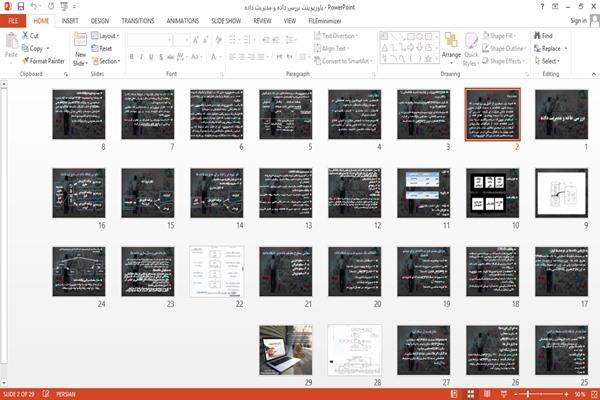Click the Format Painter brush
Image resolution: width=600 pixels, height=400 pixels.
click(x=43, y=61)
